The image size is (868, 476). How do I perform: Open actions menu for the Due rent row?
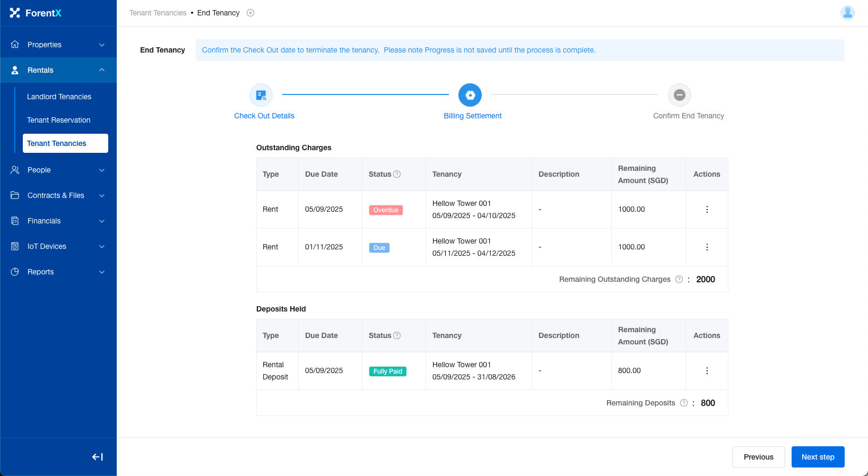click(707, 247)
